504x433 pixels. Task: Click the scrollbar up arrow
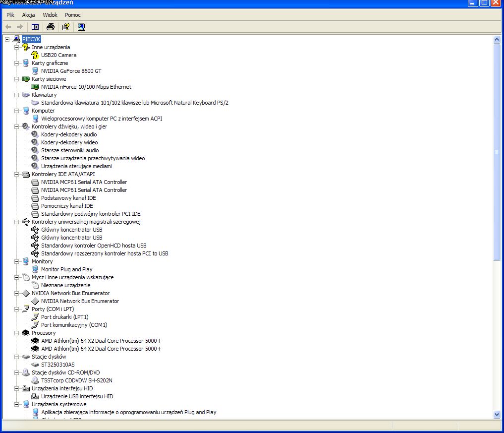pos(497,40)
